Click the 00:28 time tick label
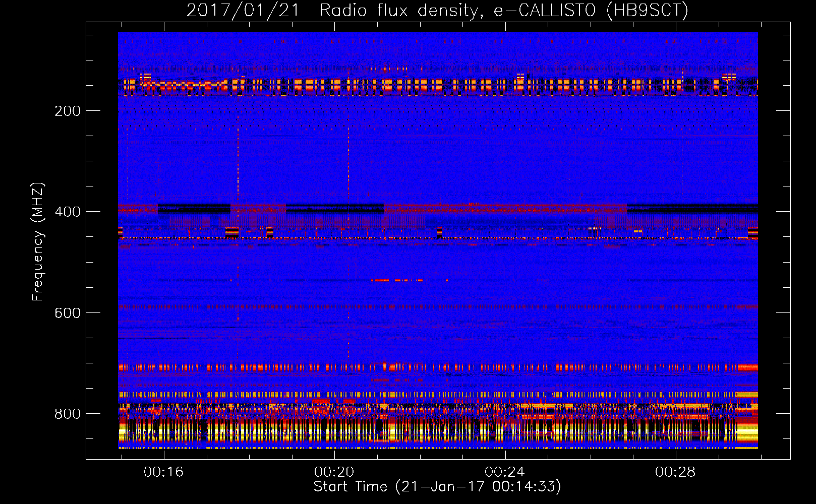 [x=675, y=472]
